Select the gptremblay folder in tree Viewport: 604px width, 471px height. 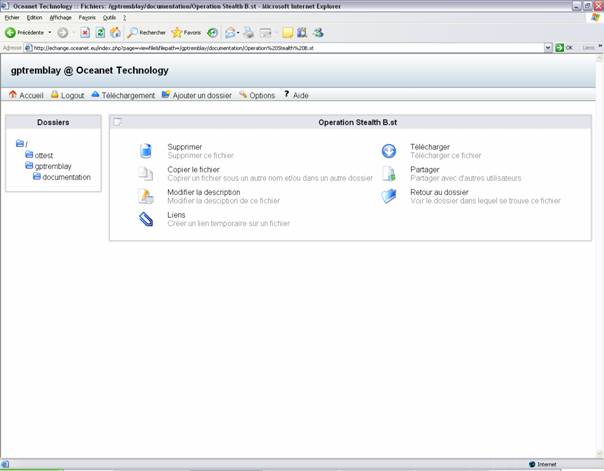pos(53,166)
